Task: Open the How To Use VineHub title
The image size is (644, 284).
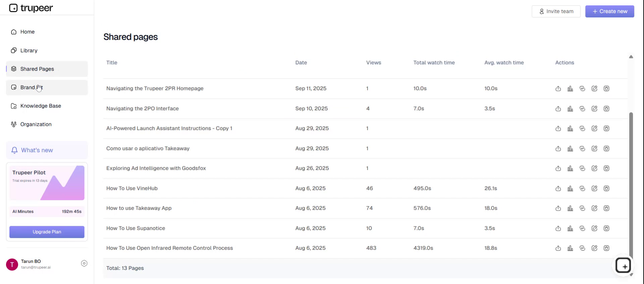Action: 132,188
